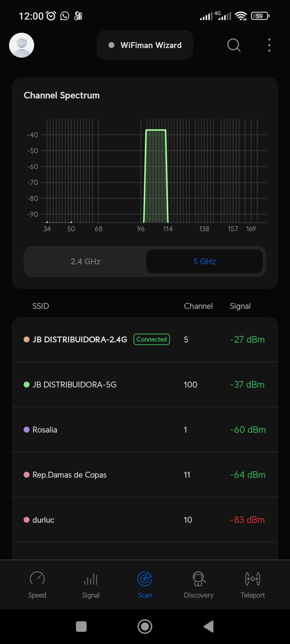290x644 pixels.
Task: Select the 5 GHz band toggle
Action: [204, 261]
